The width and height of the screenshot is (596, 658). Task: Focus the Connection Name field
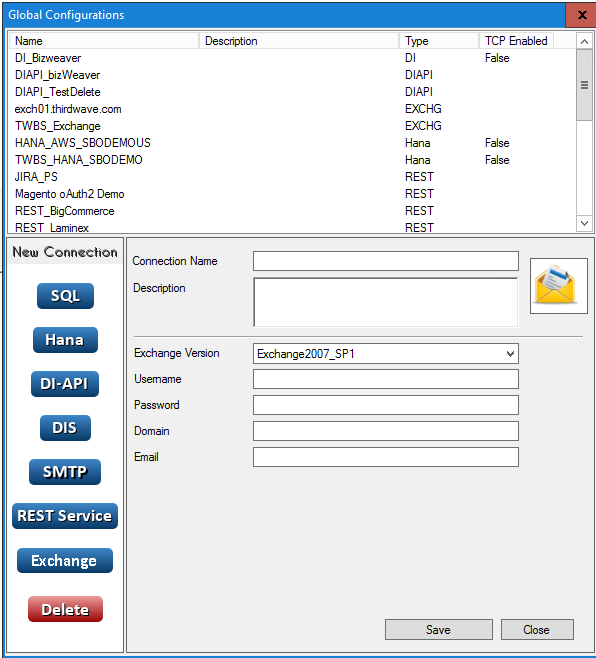(x=386, y=261)
